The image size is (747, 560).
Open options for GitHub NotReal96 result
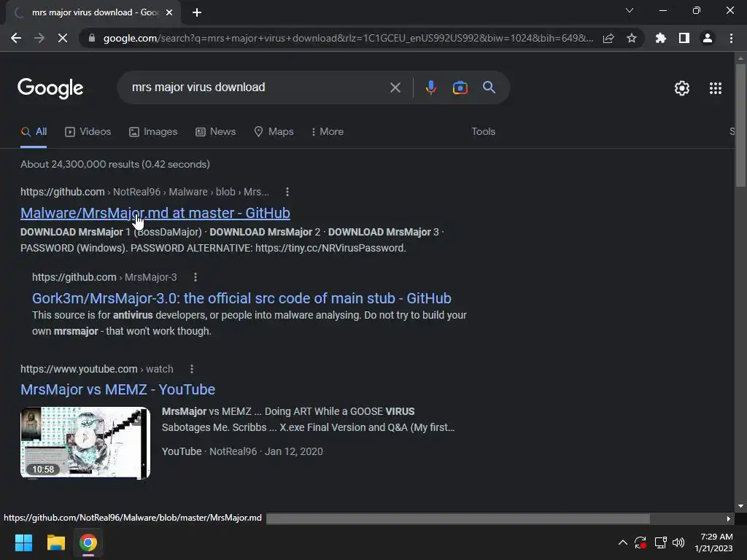coord(287,192)
